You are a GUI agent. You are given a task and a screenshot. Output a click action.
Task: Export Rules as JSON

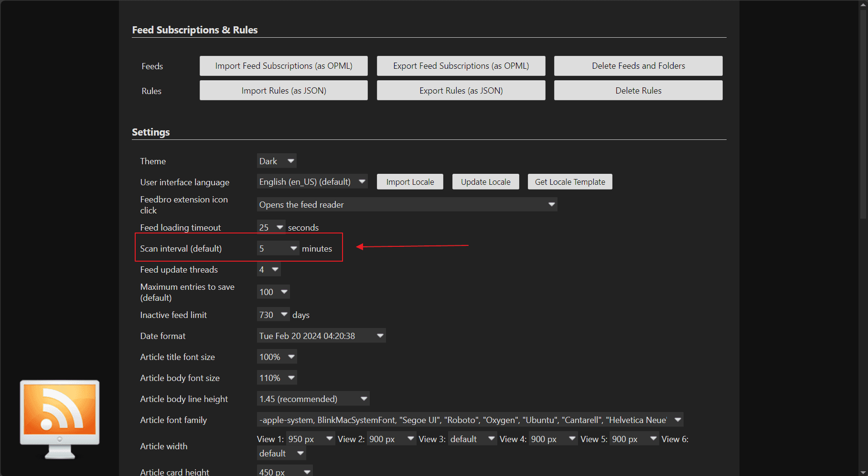tap(461, 90)
